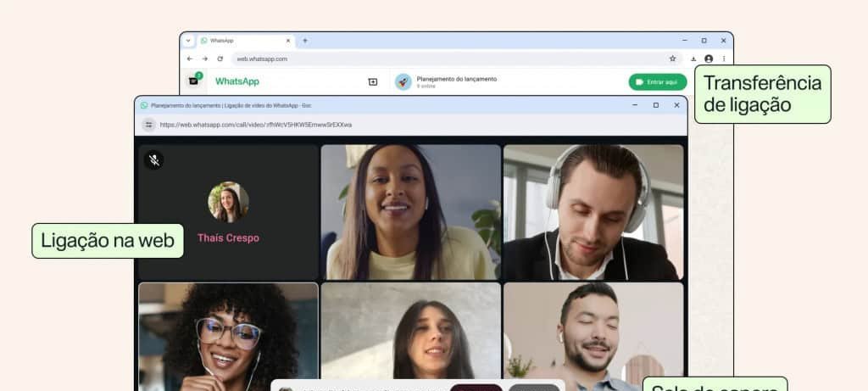Open browser downloads icon

(x=693, y=59)
